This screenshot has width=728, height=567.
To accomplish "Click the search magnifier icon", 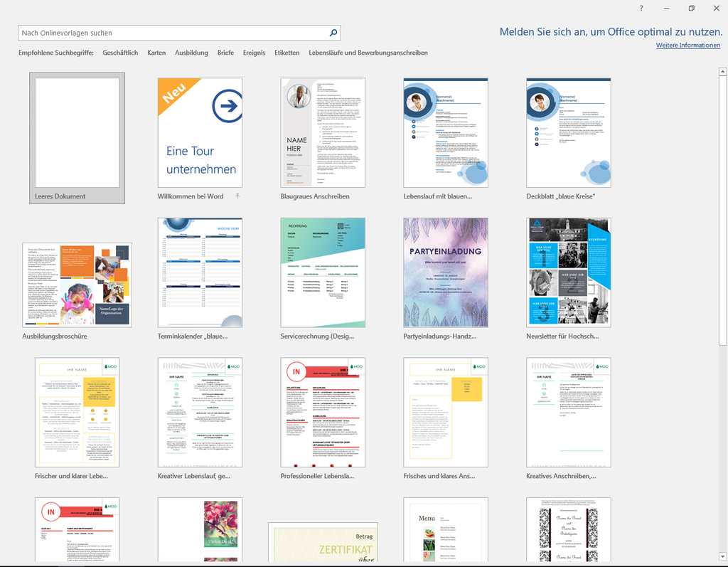I will click(333, 33).
